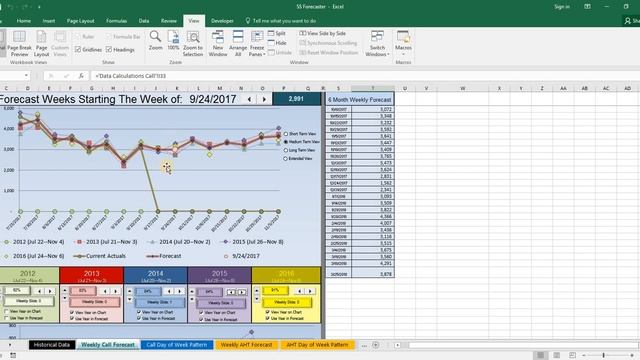Image resolution: width=640 pixels, height=360 pixels.
Task: Open the Formulas ribbon tab
Action: 116,21
